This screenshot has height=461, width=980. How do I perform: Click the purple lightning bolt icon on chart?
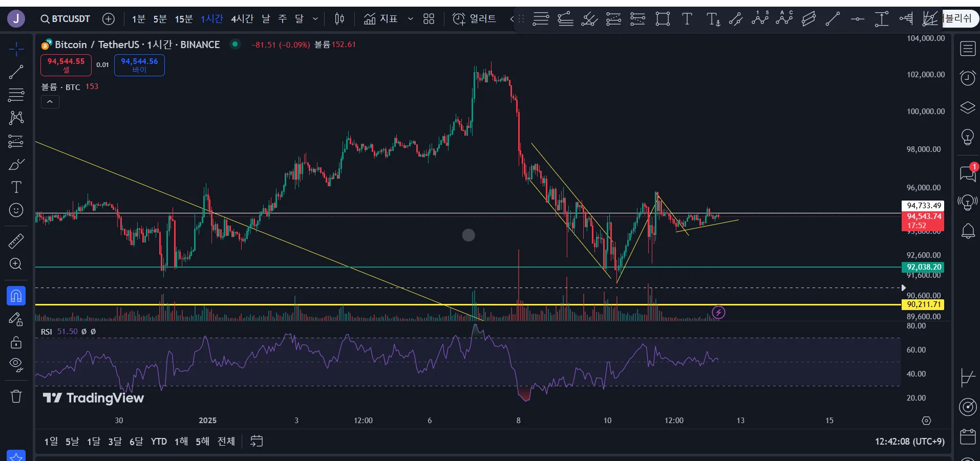pos(718,312)
